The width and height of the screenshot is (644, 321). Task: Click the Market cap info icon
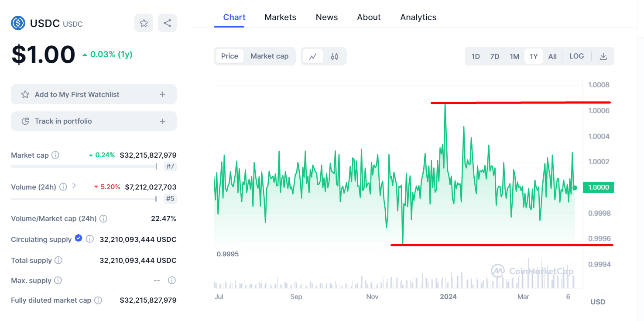[55, 155]
